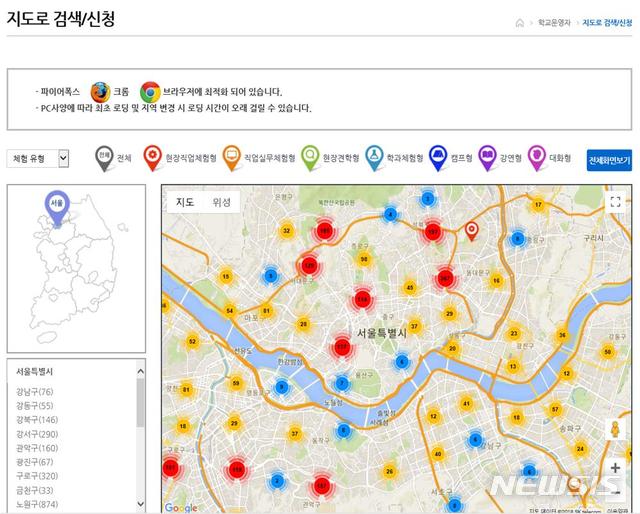
Task: Pick up the Street View pegman
Action: point(615,429)
